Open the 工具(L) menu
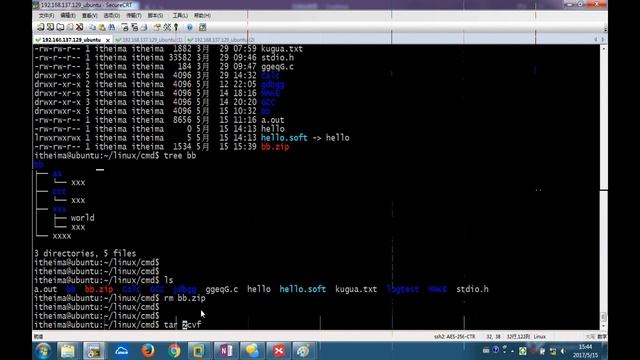The height and width of the screenshot is (360, 640). click(x=180, y=16)
